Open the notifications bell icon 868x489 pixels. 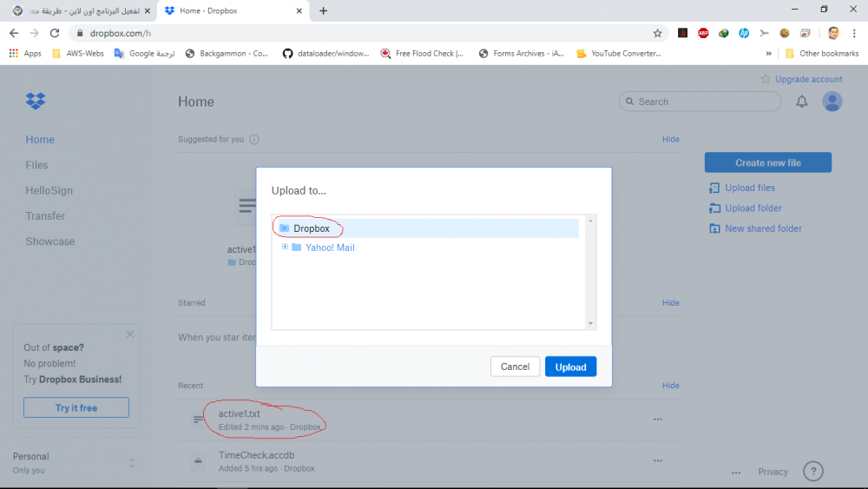802,102
